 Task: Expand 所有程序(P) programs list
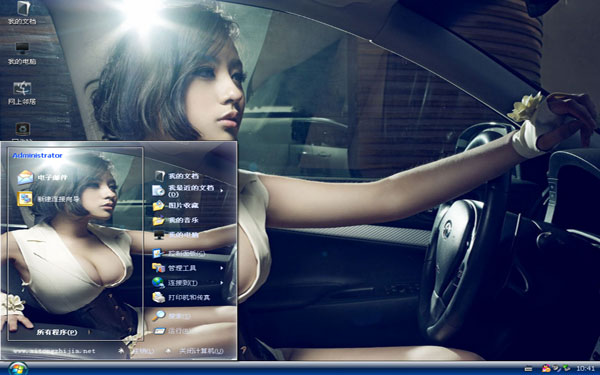click(x=57, y=332)
